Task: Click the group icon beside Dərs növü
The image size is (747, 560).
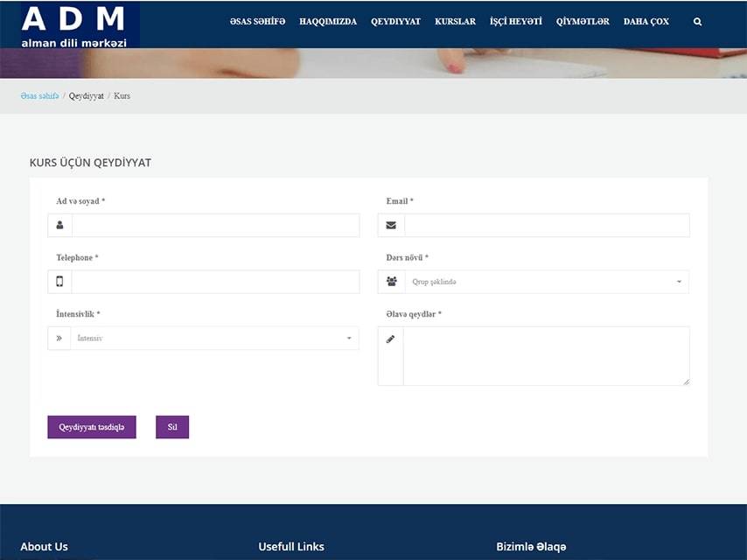Action: pos(391,282)
